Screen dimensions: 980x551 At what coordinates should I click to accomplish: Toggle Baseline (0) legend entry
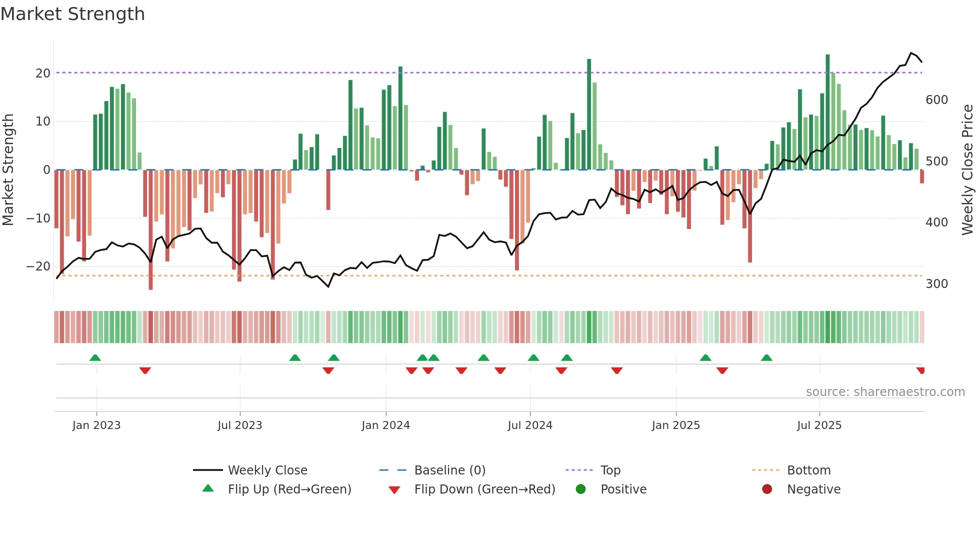[449, 470]
